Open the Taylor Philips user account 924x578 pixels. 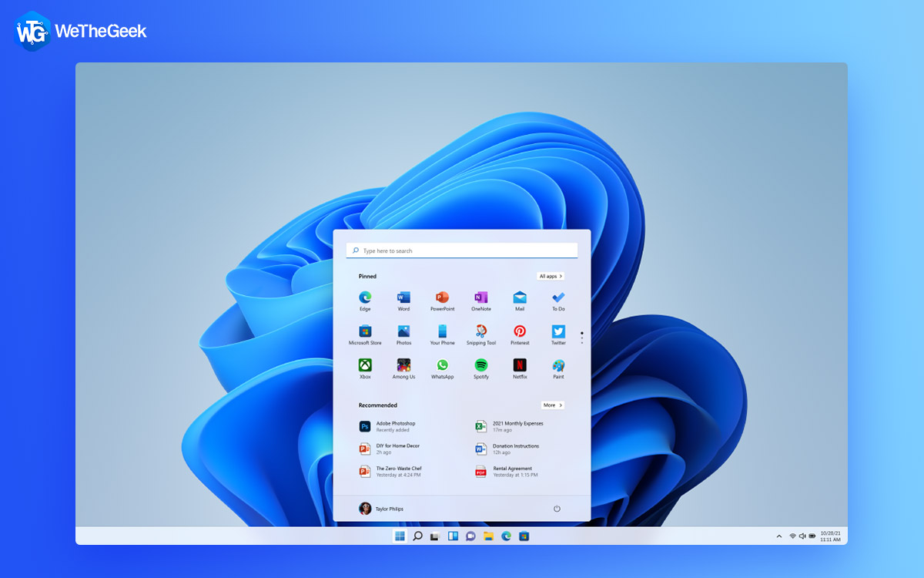click(x=381, y=509)
